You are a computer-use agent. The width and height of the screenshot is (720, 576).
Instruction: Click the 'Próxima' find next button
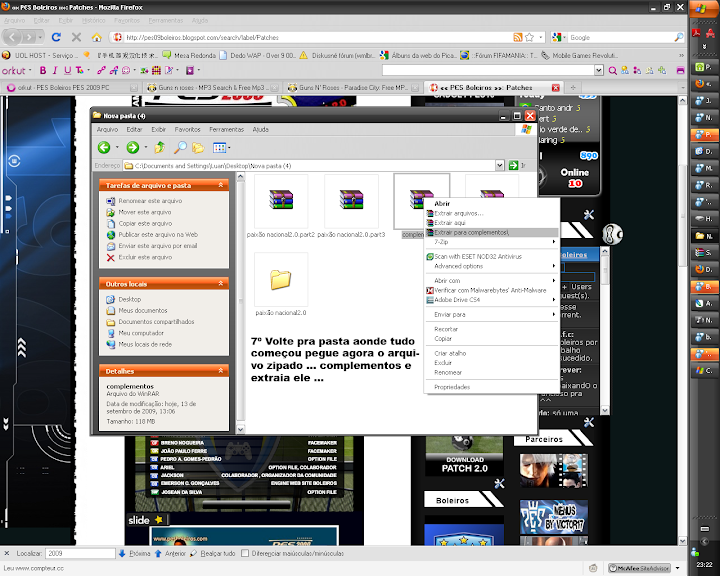click(x=134, y=552)
